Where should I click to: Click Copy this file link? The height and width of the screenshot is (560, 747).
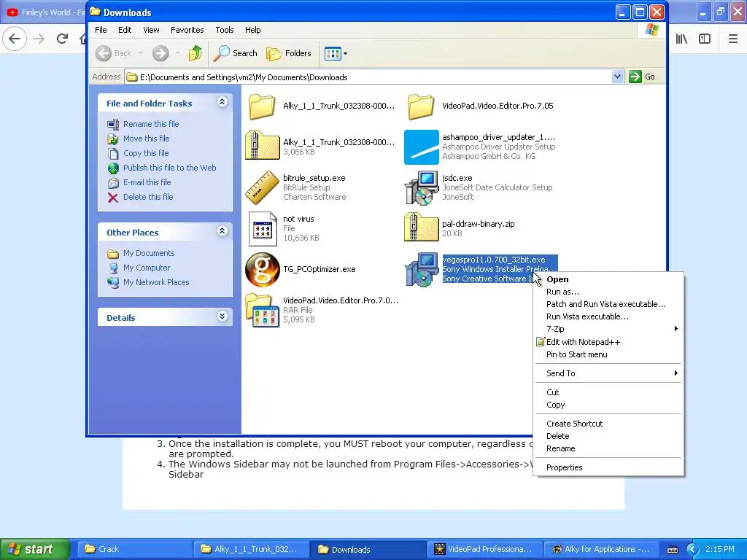(146, 153)
